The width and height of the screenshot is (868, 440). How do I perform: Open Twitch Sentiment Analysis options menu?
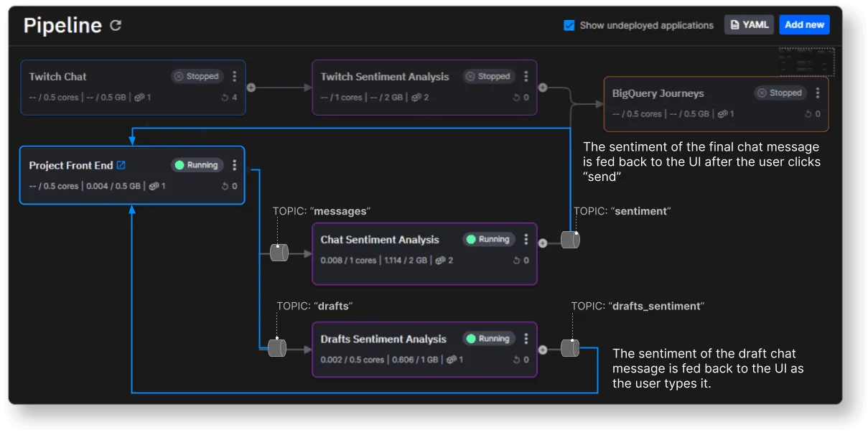tap(526, 76)
